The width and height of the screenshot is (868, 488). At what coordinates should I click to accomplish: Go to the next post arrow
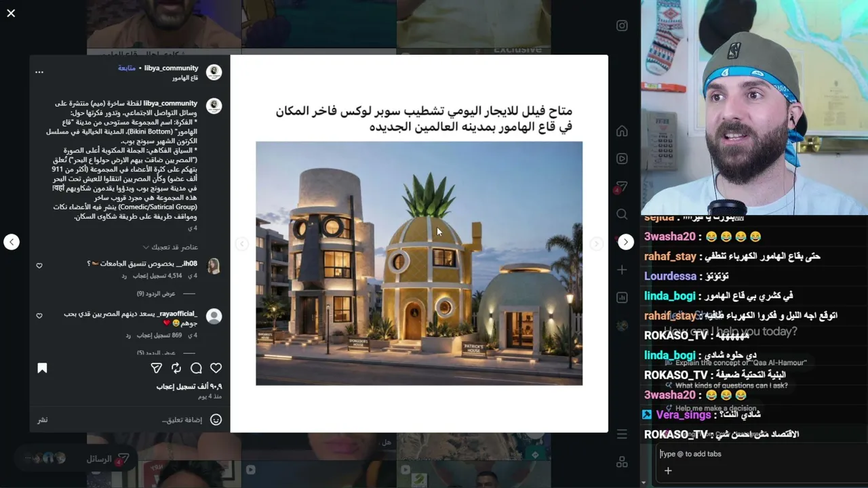[x=626, y=242]
